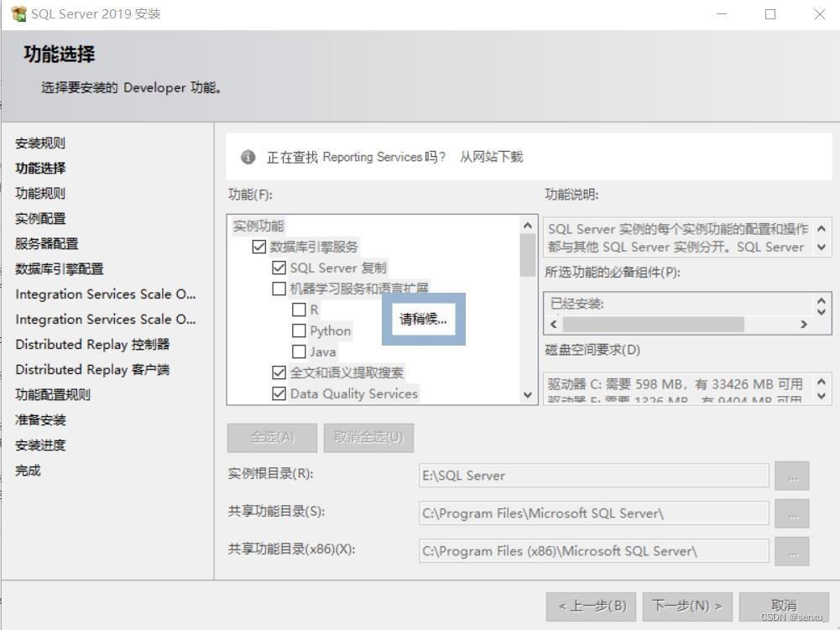The width and height of the screenshot is (840, 630).
Task: Minimize the SQL Server 2019 安装 window
Action: (722, 14)
